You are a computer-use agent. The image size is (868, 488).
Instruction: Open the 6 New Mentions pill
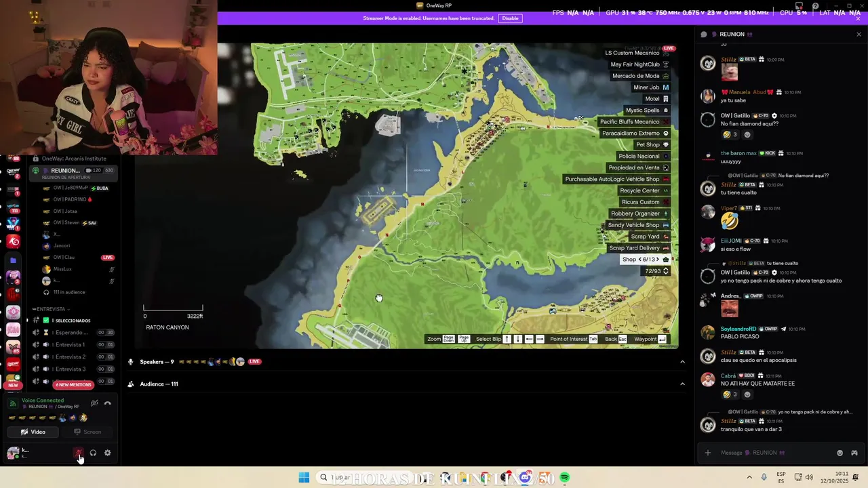[x=73, y=385]
